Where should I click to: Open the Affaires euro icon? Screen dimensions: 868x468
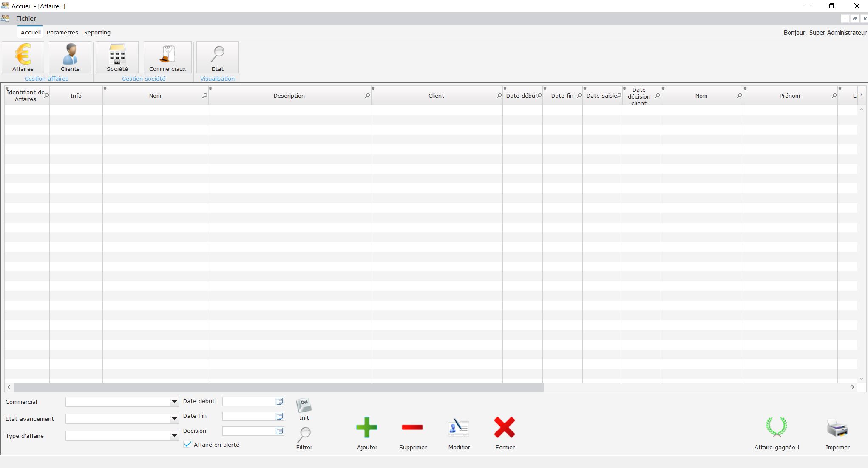(23, 57)
